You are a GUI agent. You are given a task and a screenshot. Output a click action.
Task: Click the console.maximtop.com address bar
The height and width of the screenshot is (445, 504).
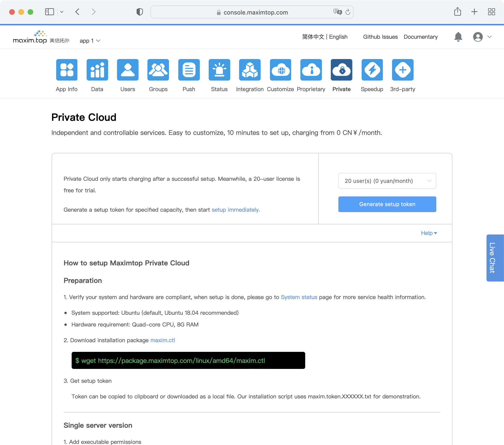pos(252,12)
